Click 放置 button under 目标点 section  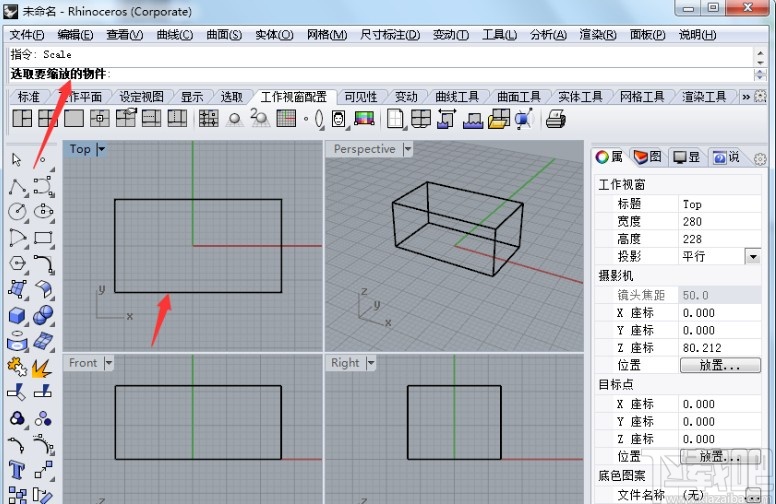[720, 456]
